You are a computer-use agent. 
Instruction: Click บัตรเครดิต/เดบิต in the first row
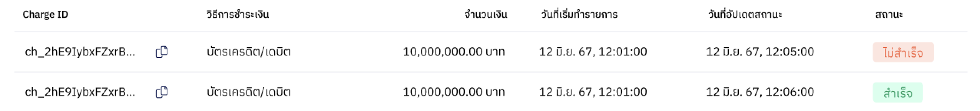point(249,52)
